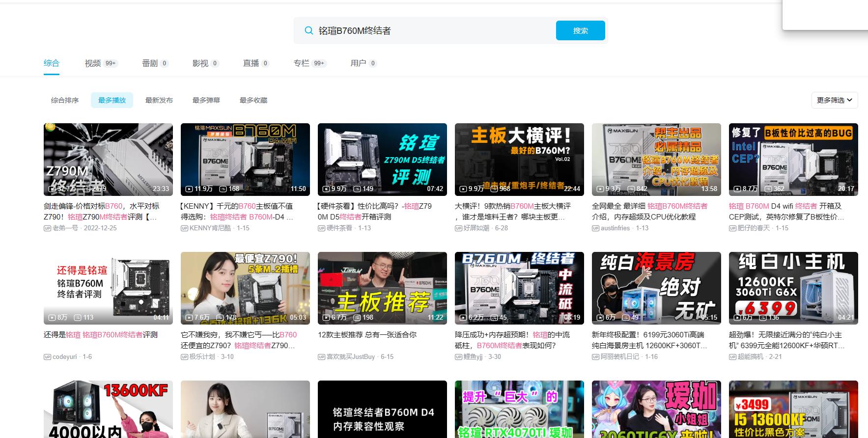Image resolution: width=868 pixels, height=438 pixels.
Task: Open title 降压成功+内存超预期
Action: 512,340
